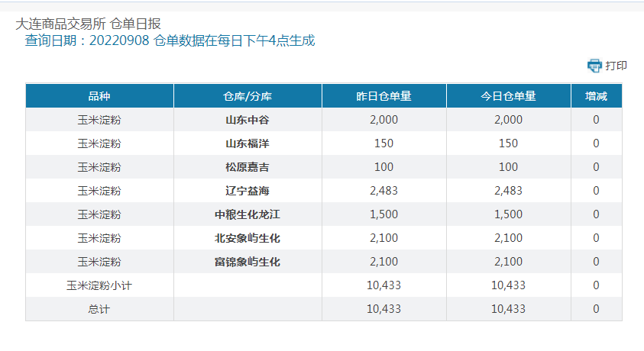Click yesterday's value 150 for 山东福洋
644x351 pixels.
[x=384, y=143]
